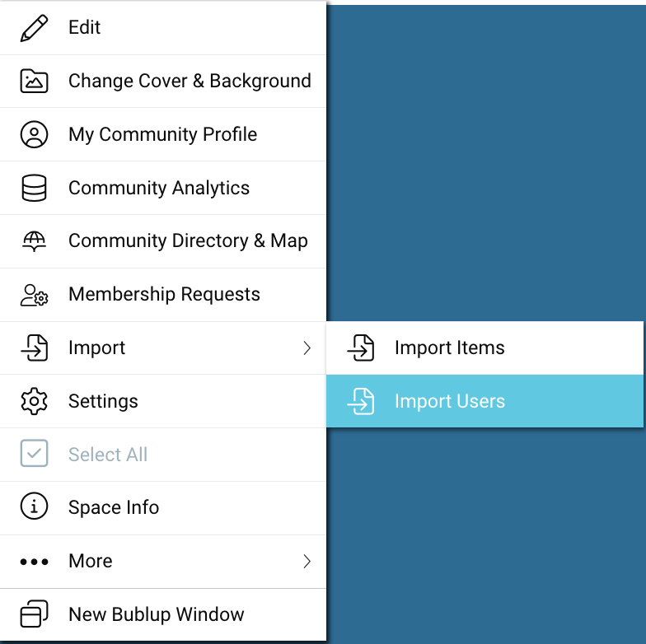The height and width of the screenshot is (644, 646).
Task: Expand the More submenu arrow
Action: 307,562
